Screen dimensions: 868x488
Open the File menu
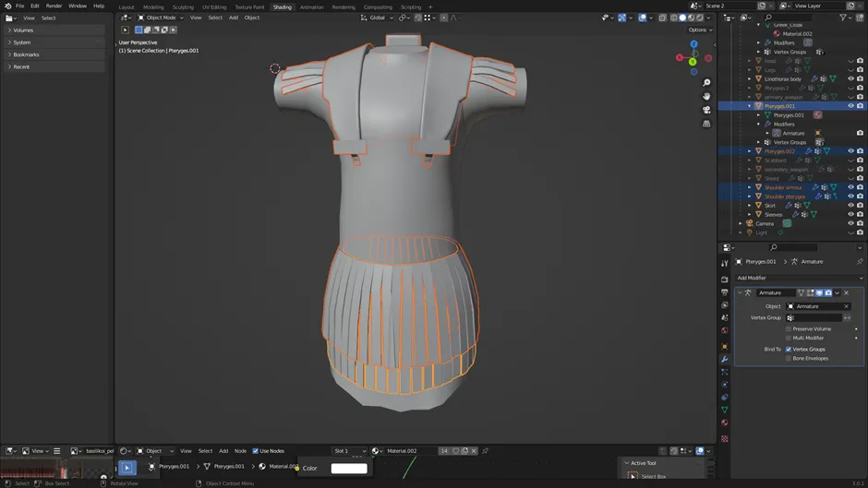pyautogui.click(x=19, y=6)
